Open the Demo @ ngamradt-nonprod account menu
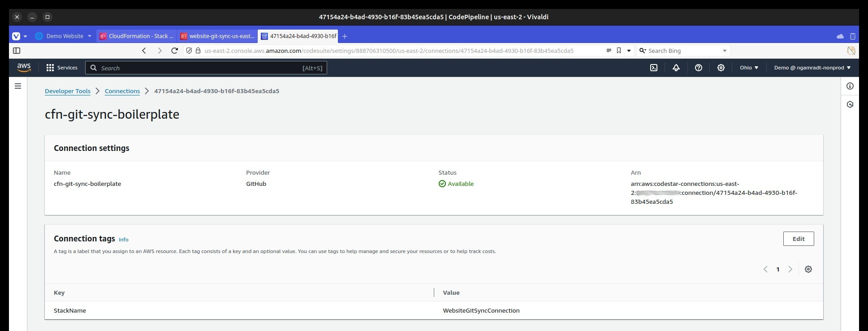The image size is (868, 331). point(812,68)
